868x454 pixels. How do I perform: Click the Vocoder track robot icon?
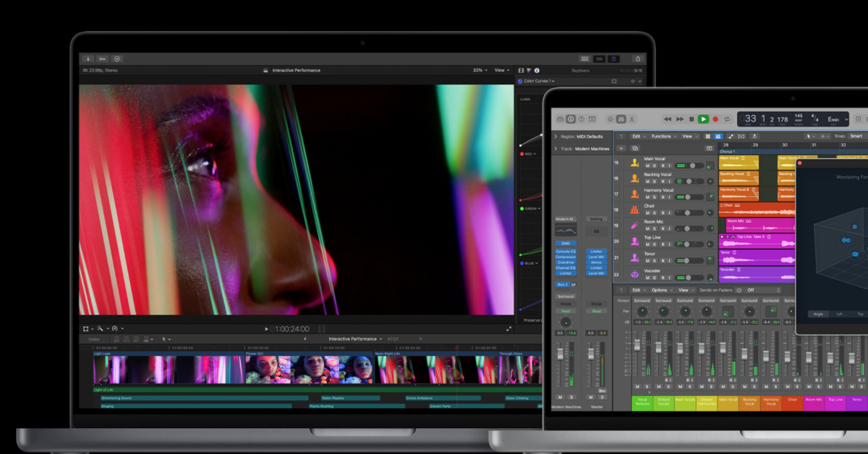coord(634,273)
